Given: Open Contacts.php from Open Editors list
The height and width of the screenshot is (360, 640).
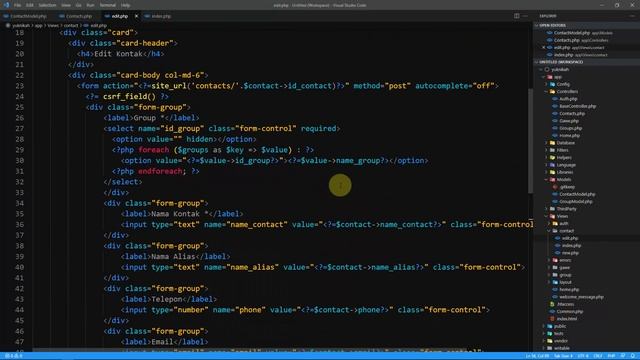Looking at the screenshot, I should point(587,40).
